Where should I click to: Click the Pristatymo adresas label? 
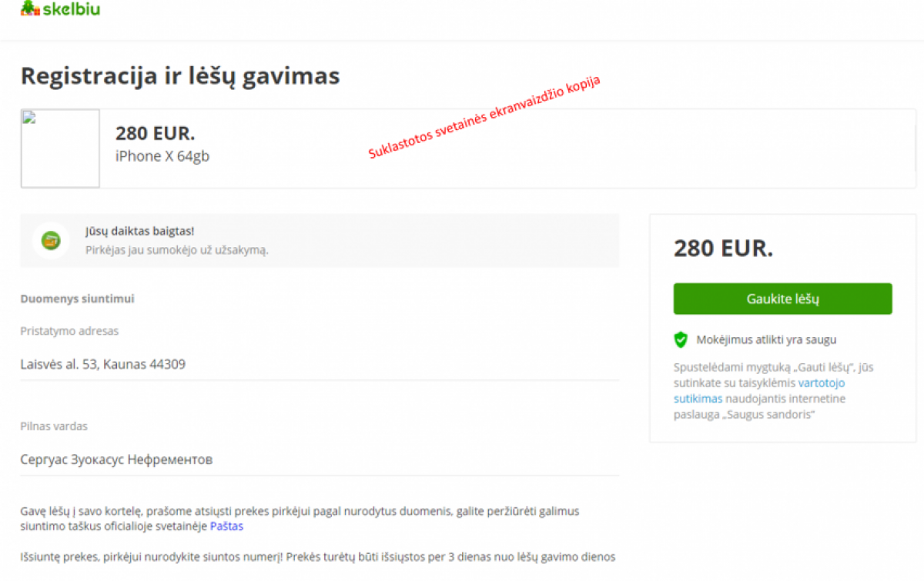point(69,331)
